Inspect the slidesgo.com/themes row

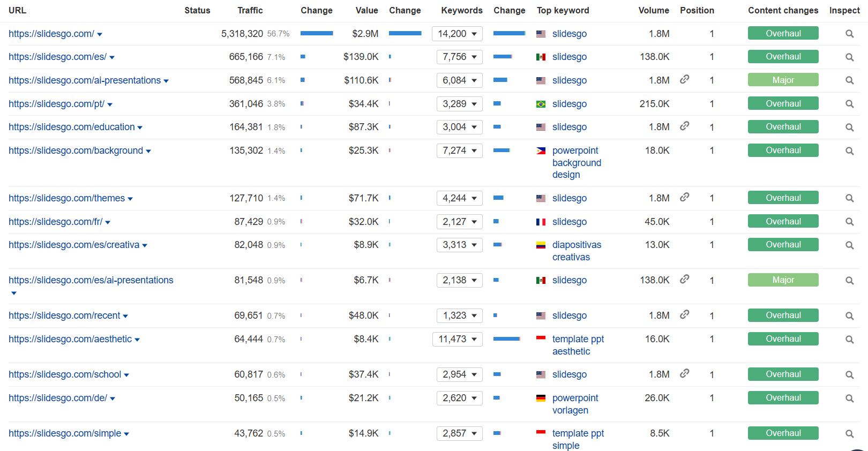[849, 198]
